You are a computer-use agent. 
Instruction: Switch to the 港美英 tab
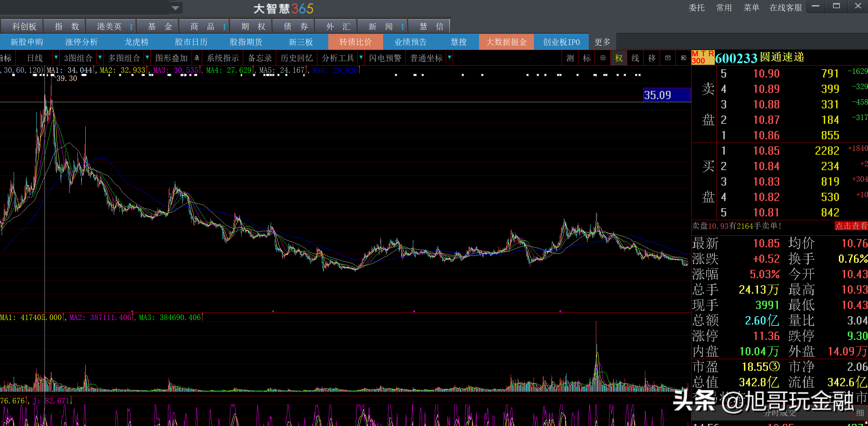pyautogui.click(x=109, y=26)
